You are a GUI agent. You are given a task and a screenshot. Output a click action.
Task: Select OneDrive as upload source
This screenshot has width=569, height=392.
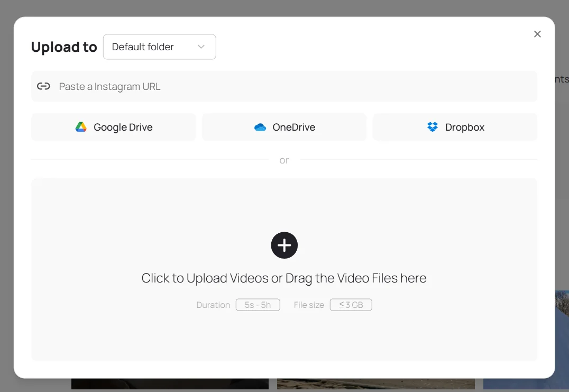pyautogui.click(x=284, y=127)
